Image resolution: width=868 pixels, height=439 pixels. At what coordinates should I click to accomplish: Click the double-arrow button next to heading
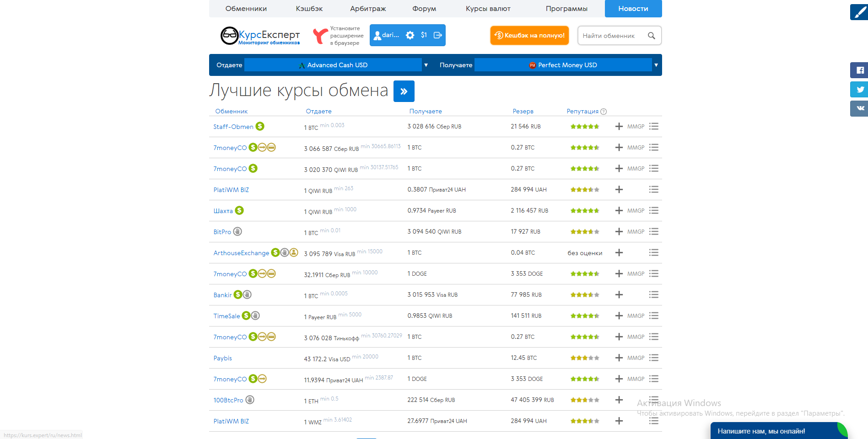(404, 91)
